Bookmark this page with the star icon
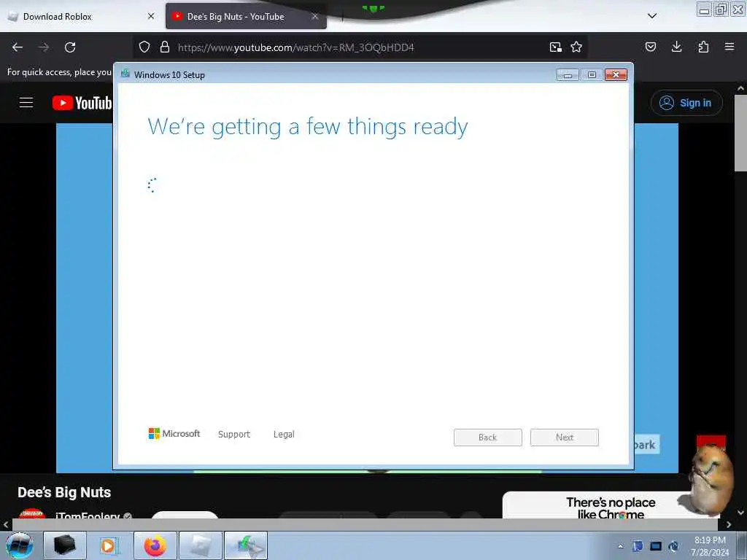 (x=576, y=47)
